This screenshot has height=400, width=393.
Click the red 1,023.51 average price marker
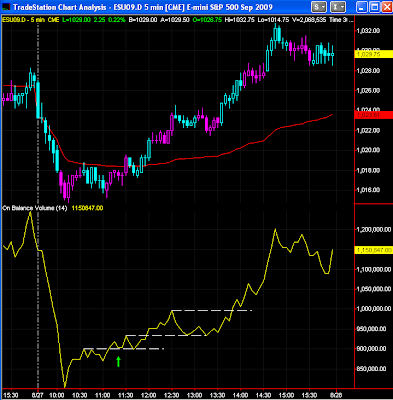click(373, 115)
